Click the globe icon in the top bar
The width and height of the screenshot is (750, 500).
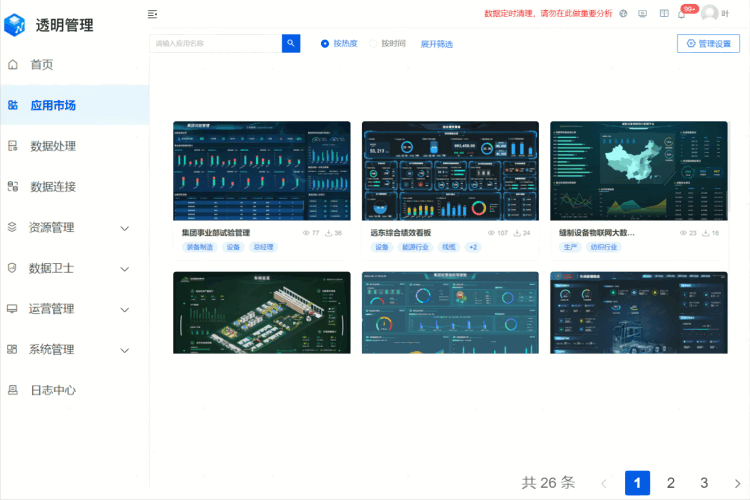[x=623, y=14]
